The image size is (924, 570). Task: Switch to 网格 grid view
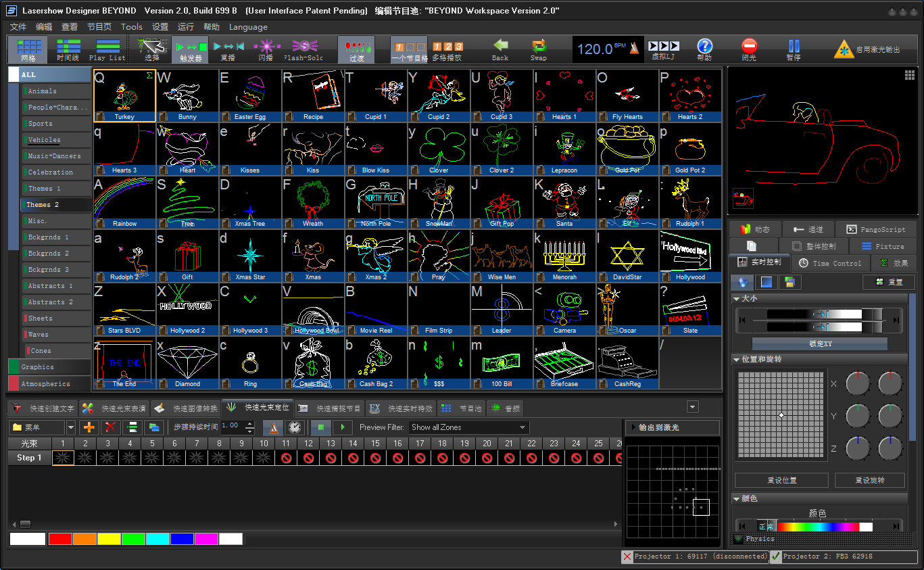pos(28,50)
